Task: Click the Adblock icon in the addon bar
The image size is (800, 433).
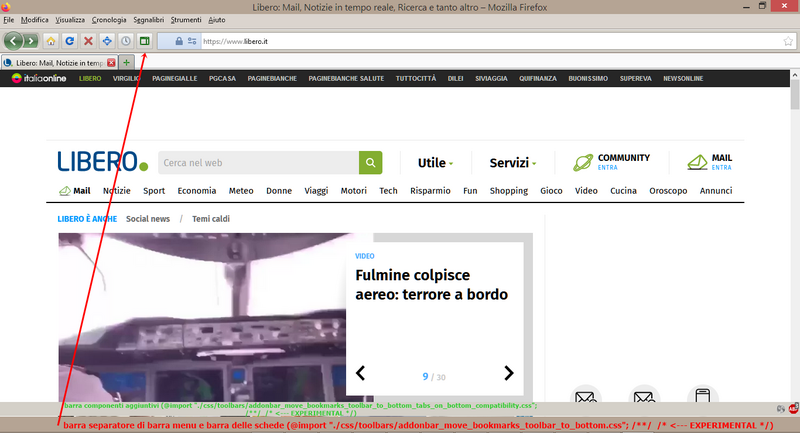Action: (x=793, y=409)
